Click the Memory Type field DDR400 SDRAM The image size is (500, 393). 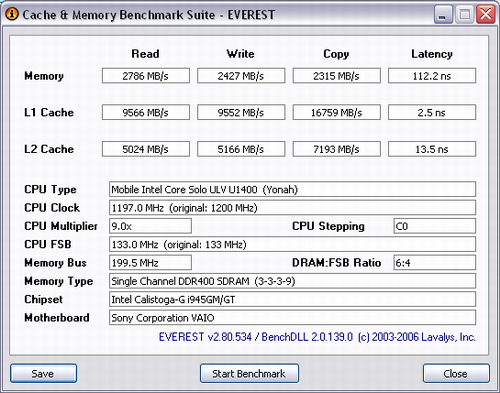[292, 281]
